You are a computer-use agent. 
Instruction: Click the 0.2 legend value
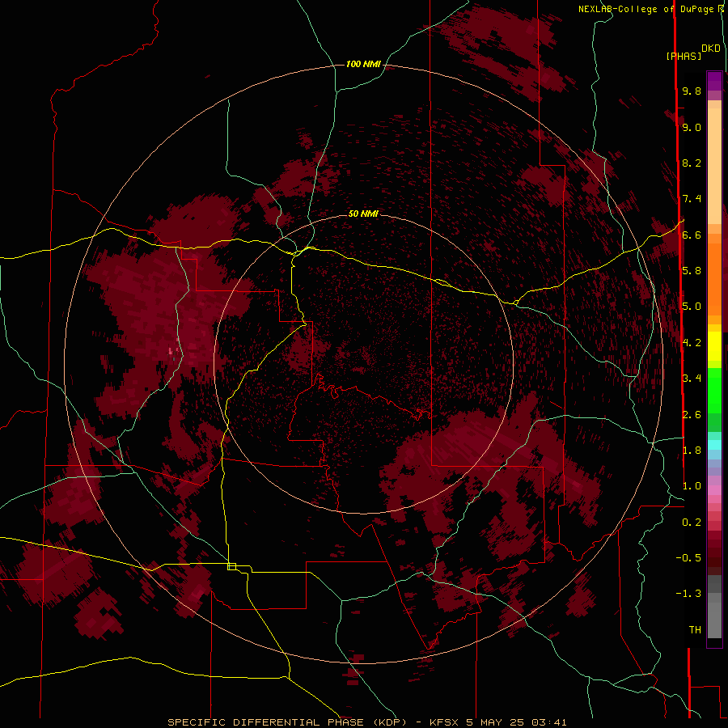[692, 523]
